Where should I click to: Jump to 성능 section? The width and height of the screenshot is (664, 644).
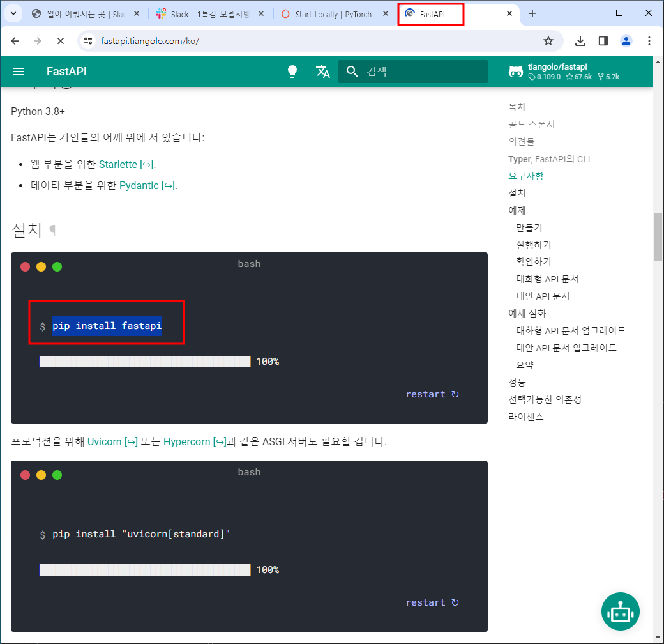pyautogui.click(x=517, y=383)
